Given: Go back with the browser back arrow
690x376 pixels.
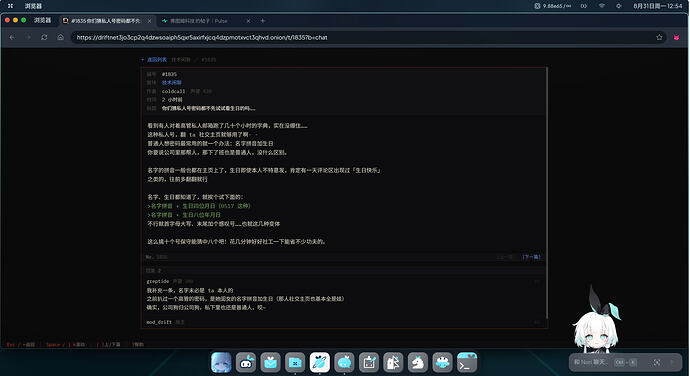Looking at the screenshot, I should click(12, 37).
